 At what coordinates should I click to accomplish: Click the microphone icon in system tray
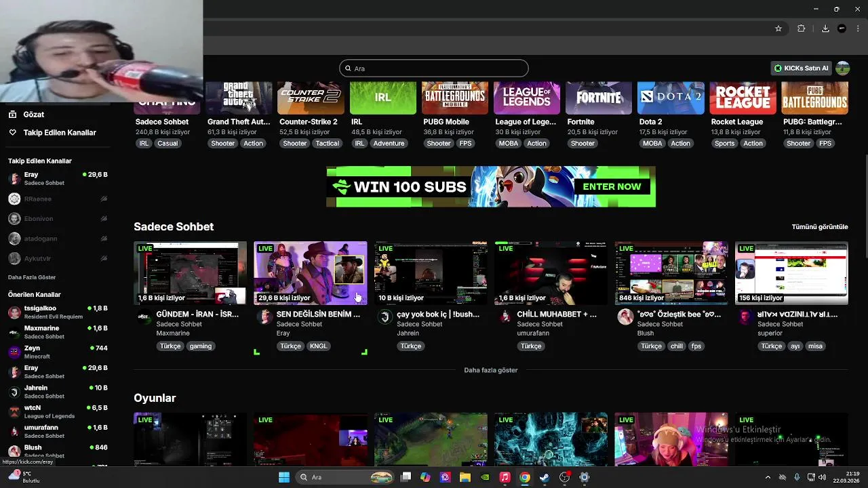797,477
